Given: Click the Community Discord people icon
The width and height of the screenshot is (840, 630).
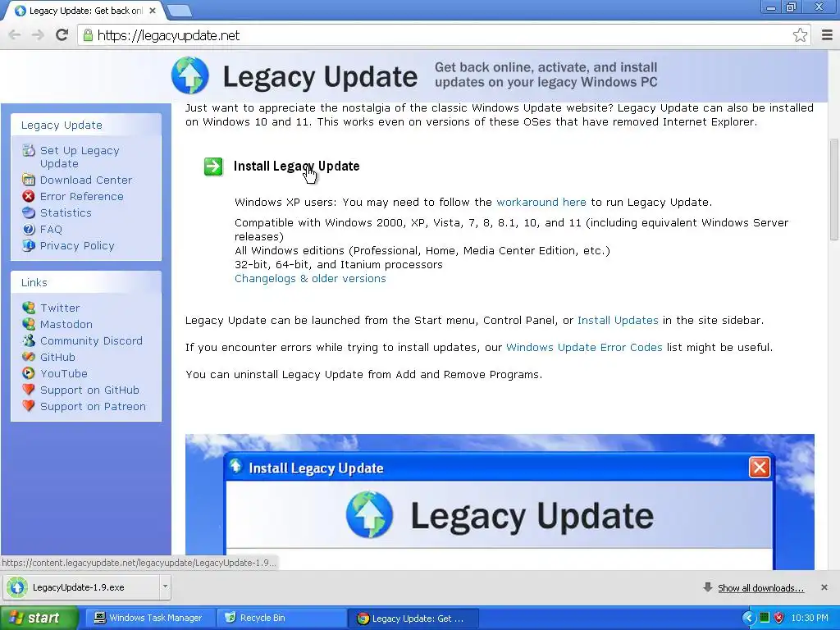Looking at the screenshot, I should tap(29, 340).
